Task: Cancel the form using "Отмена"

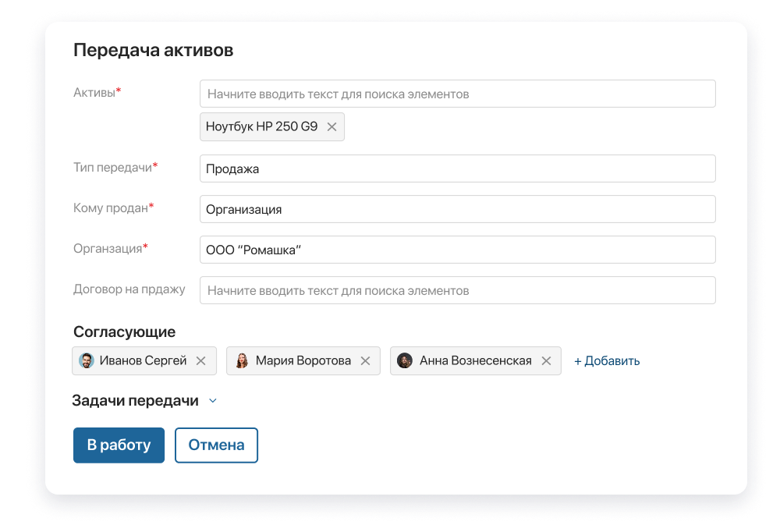Action: pos(216,445)
